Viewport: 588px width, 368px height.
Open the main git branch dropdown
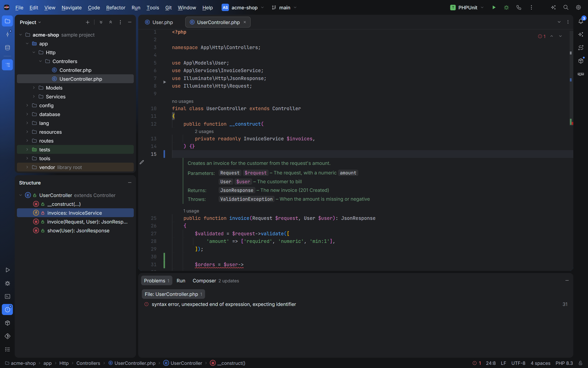point(284,8)
